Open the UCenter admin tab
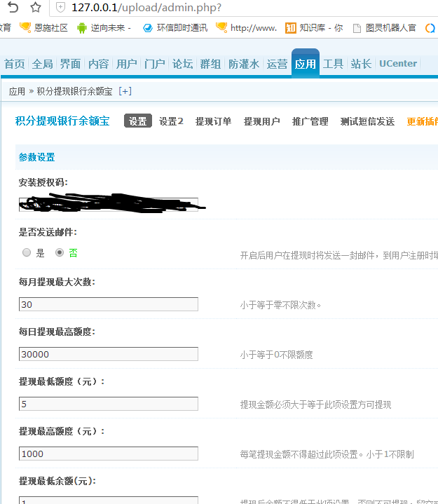The image size is (438, 504). 398,64
